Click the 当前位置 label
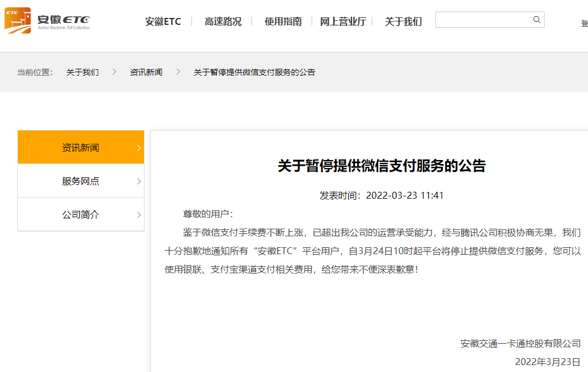This screenshot has width=588, height=372. coord(35,72)
